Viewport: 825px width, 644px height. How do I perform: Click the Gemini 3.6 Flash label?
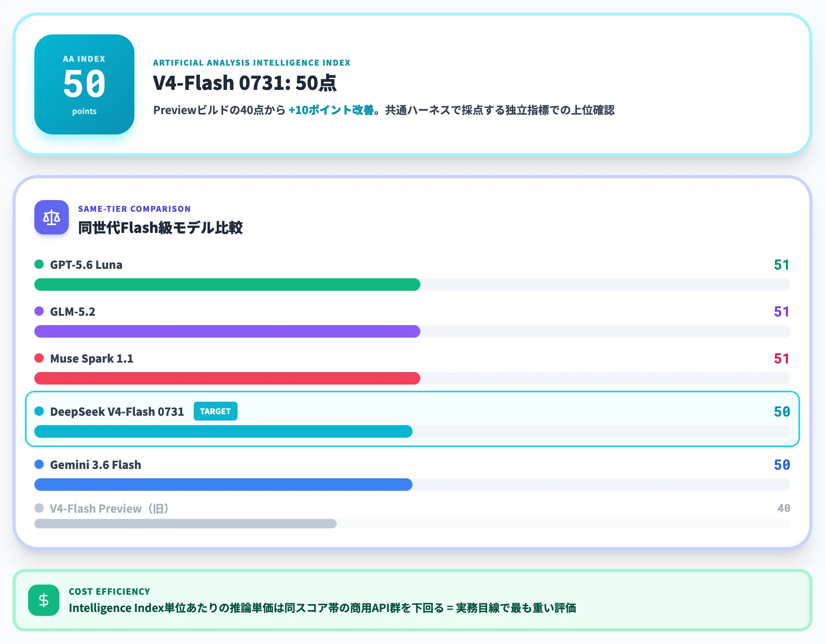click(96, 465)
